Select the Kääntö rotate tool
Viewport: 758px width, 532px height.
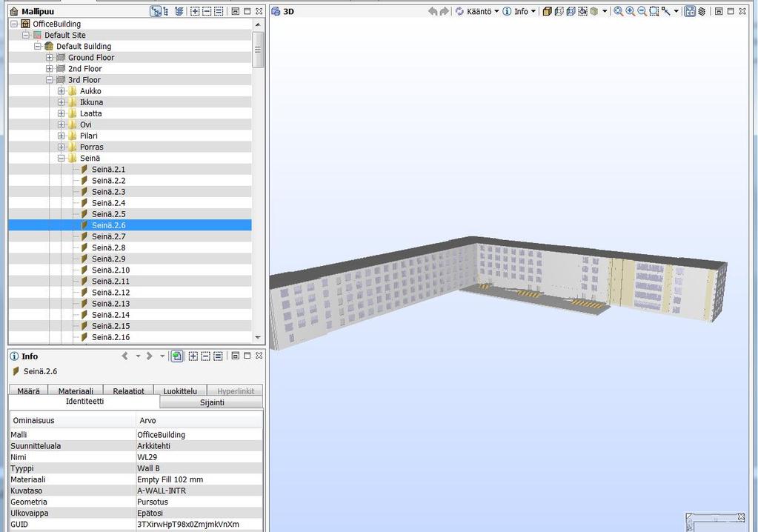pyautogui.click(x=473, y=11)
